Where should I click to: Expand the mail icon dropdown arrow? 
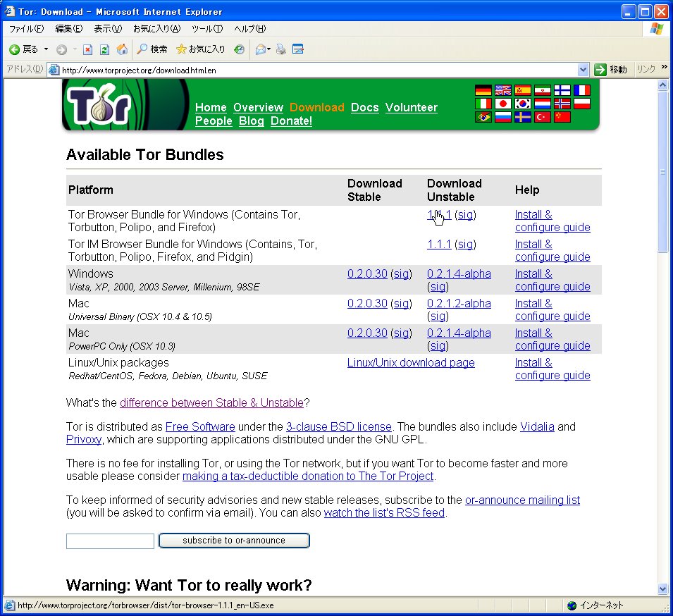269,49
